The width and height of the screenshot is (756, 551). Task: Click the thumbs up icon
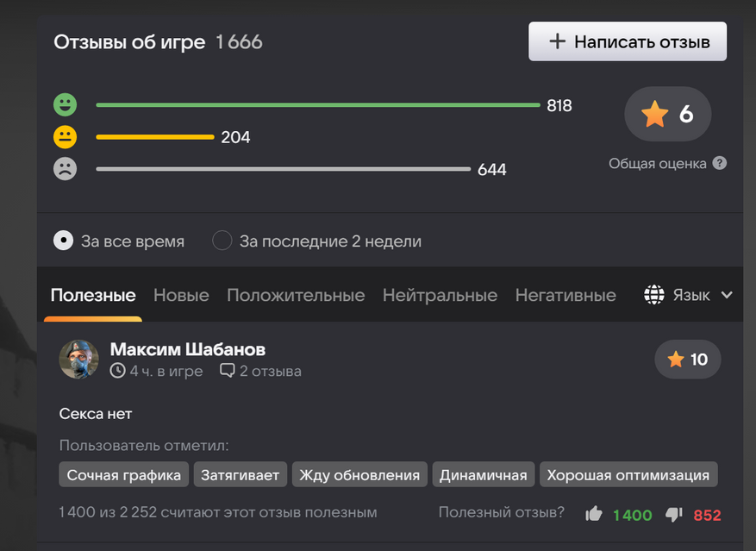594,514
